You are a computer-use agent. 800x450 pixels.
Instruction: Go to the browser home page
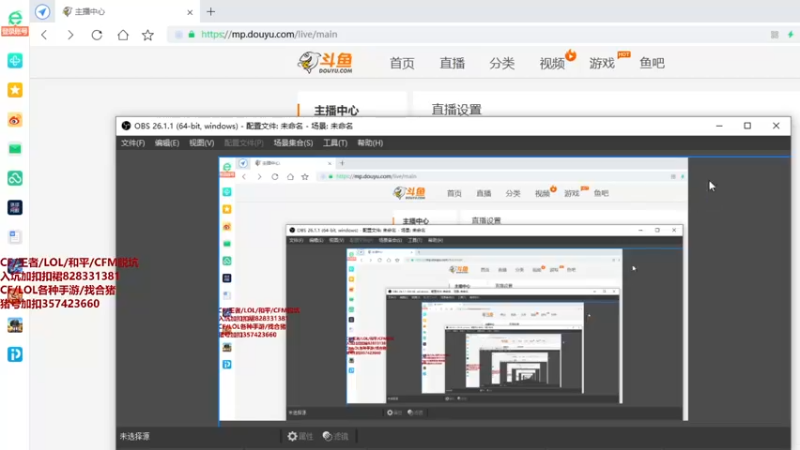pos(123,35)
